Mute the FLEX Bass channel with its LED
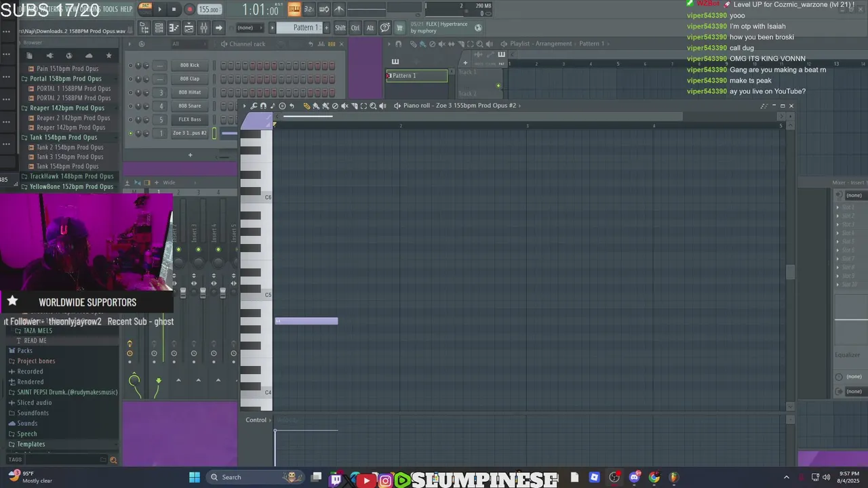 (131, 120)
